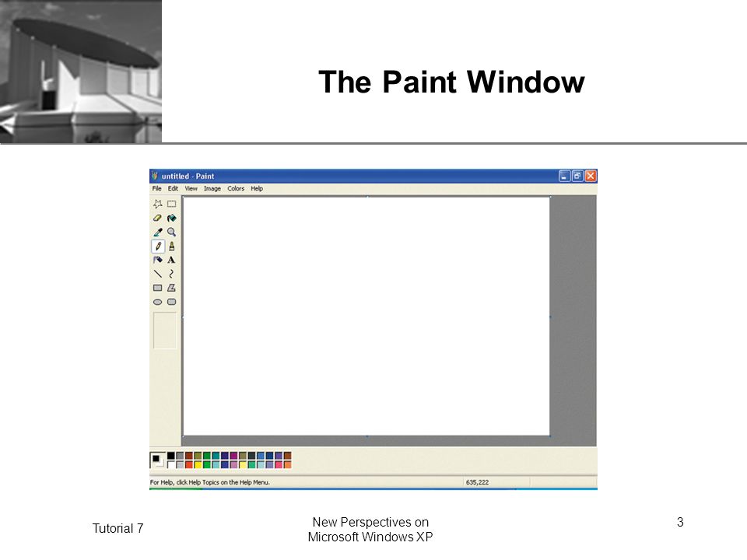This screenshot has height=560, width=747.
Task: Pick the white swatch in palette
Action: pyautogui.click(x=171, y=464)
